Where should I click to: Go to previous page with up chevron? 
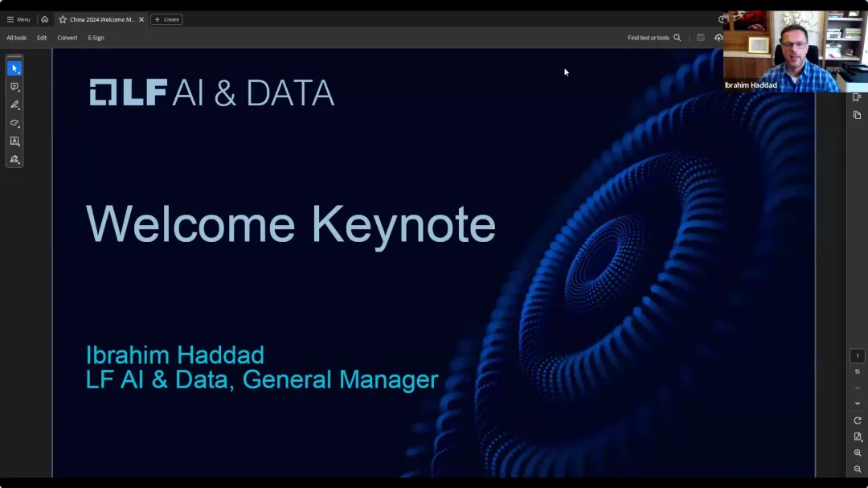pos(858,388)
